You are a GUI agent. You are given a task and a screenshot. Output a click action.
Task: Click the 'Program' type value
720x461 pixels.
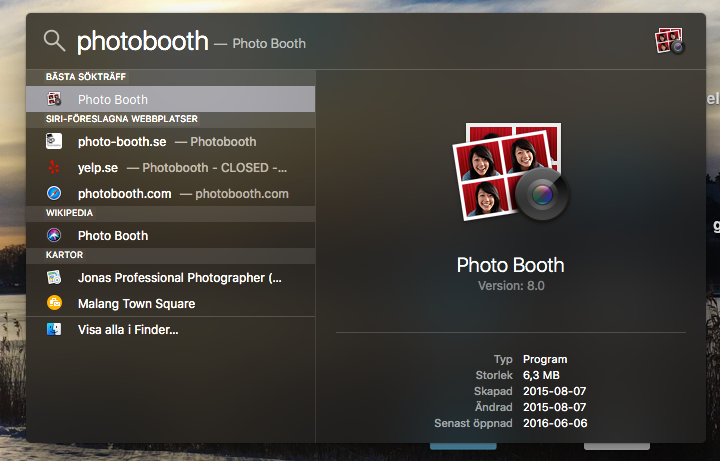tap(545, 359)
